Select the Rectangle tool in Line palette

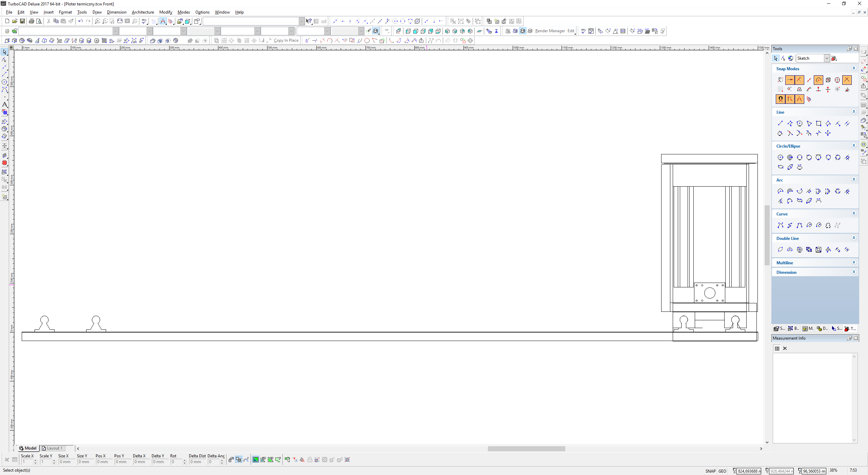[818, 123]
